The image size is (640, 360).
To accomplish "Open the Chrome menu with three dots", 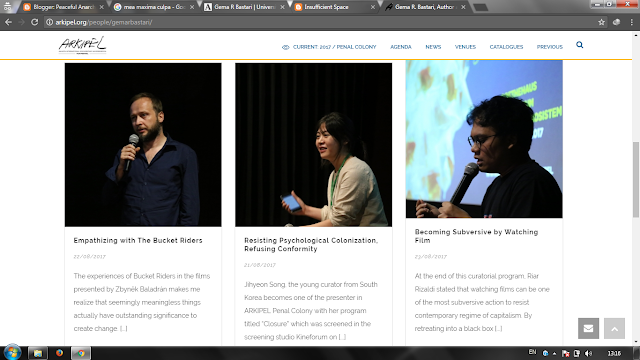I will 631,22.
